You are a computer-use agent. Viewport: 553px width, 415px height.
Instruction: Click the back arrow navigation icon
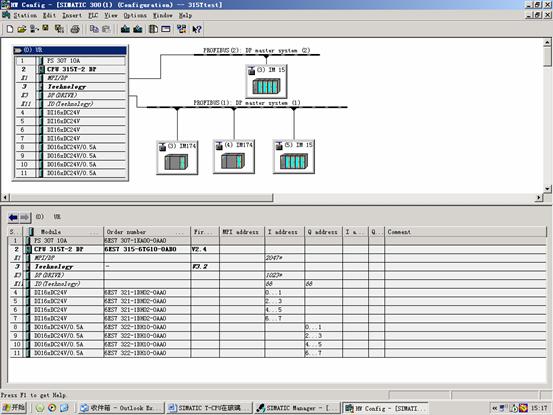(13, 217)
